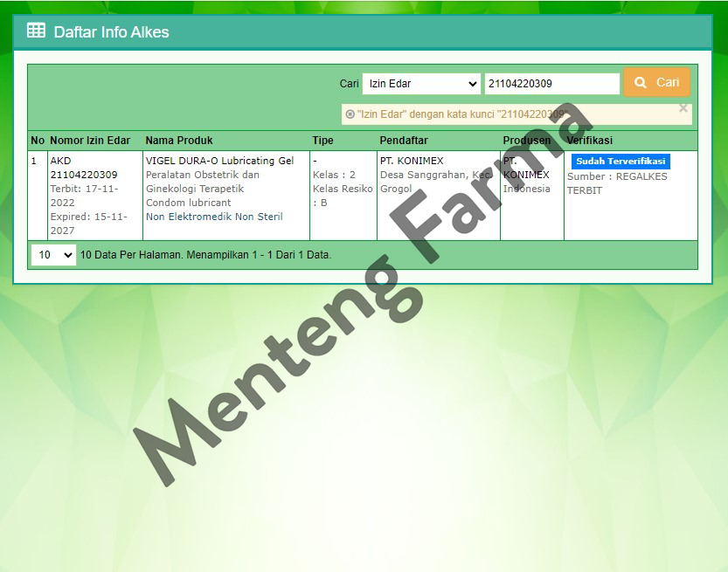The height and width of the screenshot is (572, 728).
Task: Click the Tipe column header
Action: [x=322, y=141]
